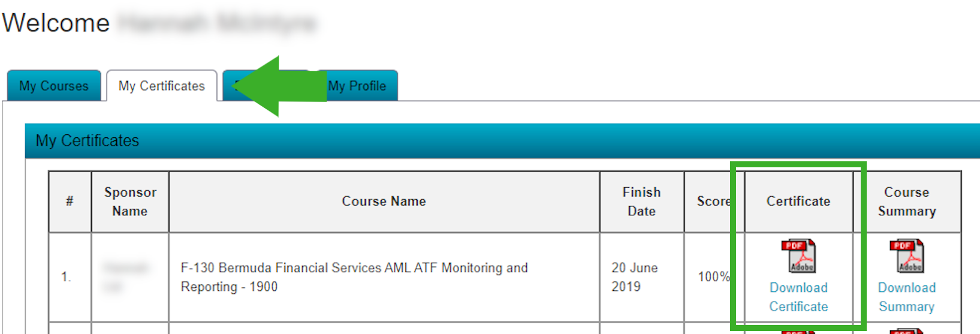Click the PDF icon under Course Summary column
This screenshot has height=334, width=980.
[x=906, y=256]
